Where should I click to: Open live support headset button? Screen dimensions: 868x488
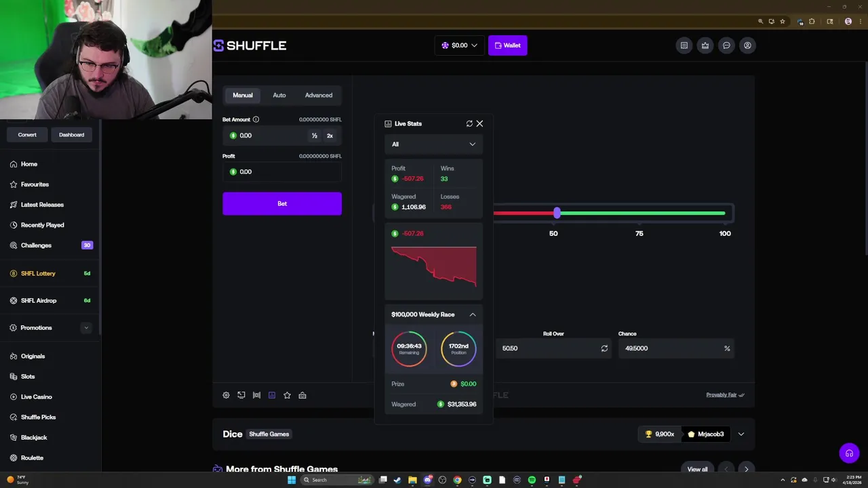pos(849,453)
